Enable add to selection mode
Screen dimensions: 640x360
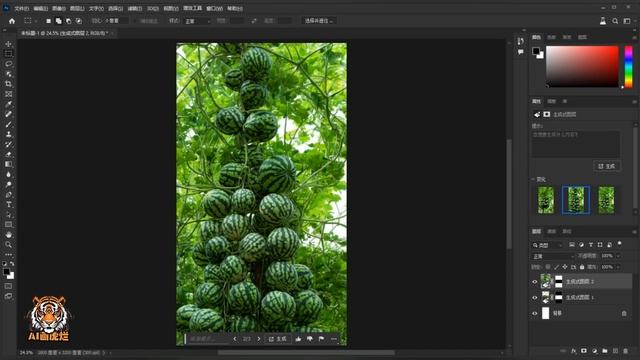(58, 21)
